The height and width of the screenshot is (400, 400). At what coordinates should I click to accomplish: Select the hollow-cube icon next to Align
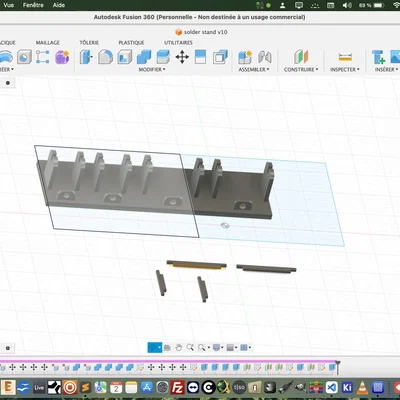pos(220,57)
